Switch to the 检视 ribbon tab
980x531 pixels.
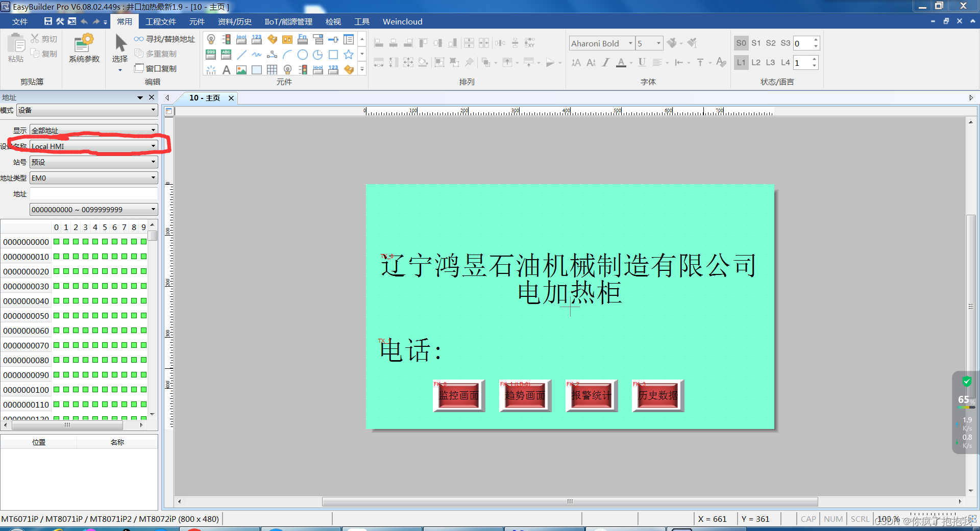click(x=333, y=21)
